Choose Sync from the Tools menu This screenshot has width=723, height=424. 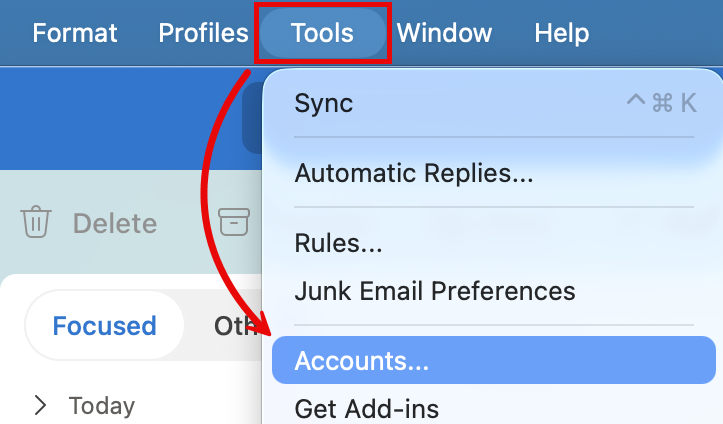click(323, 103)
